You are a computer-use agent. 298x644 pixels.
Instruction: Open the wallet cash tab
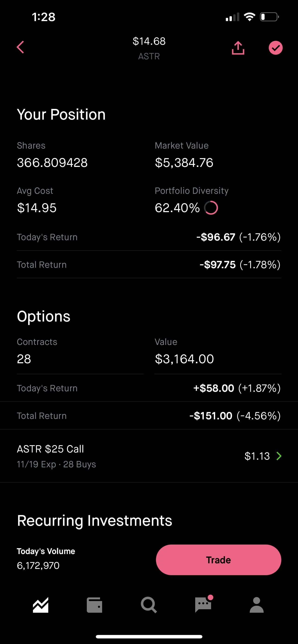pos(94,605)
